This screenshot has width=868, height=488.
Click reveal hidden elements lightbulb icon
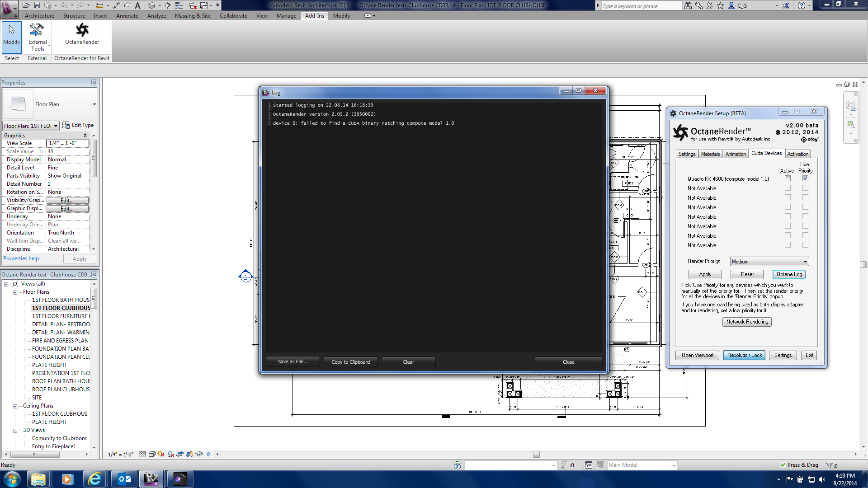tap(208, 454)
